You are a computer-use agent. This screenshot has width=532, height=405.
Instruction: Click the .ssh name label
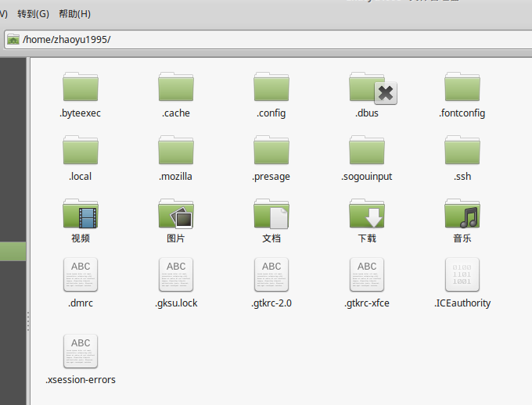462,177
